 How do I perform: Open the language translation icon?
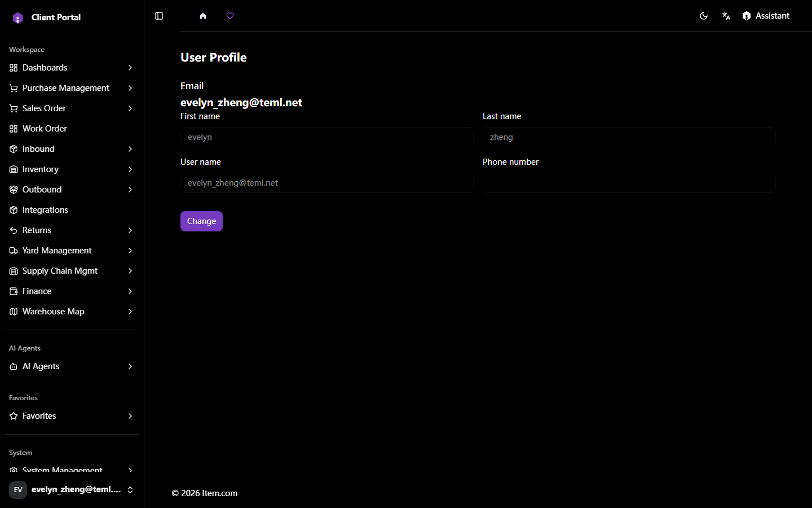click(x=726, y=16)
